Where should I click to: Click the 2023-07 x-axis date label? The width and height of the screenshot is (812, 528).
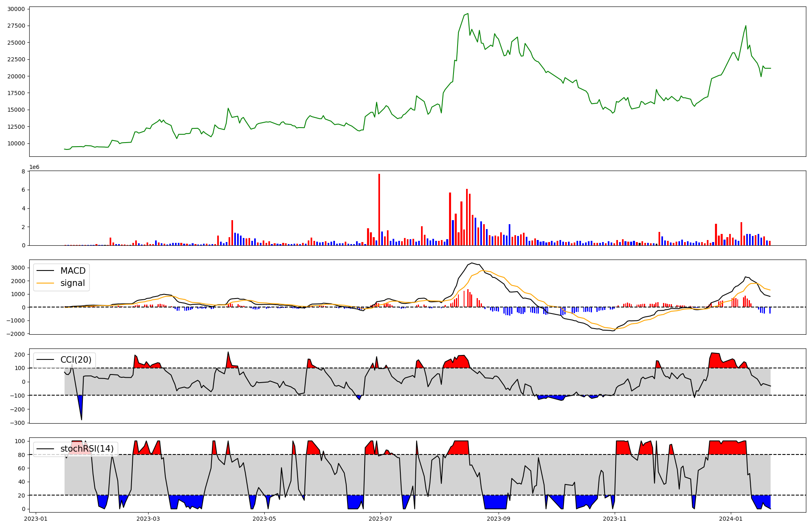click(x=380, y=519)
